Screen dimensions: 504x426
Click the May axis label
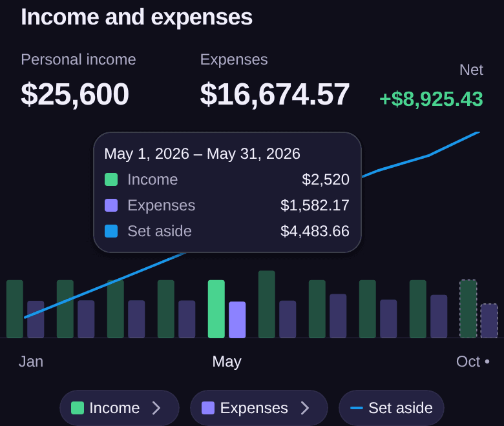(227, 362)
